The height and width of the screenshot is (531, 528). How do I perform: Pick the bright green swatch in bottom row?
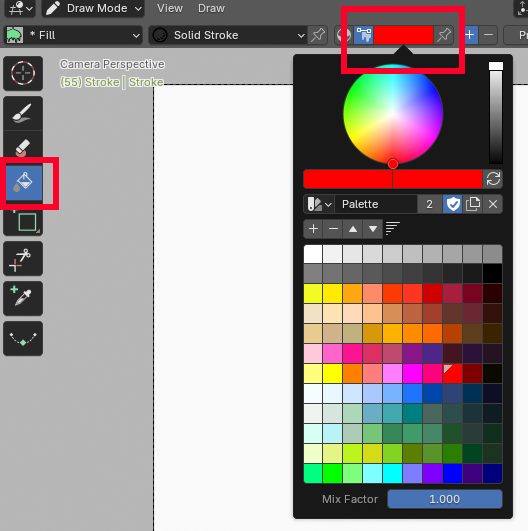332,473
